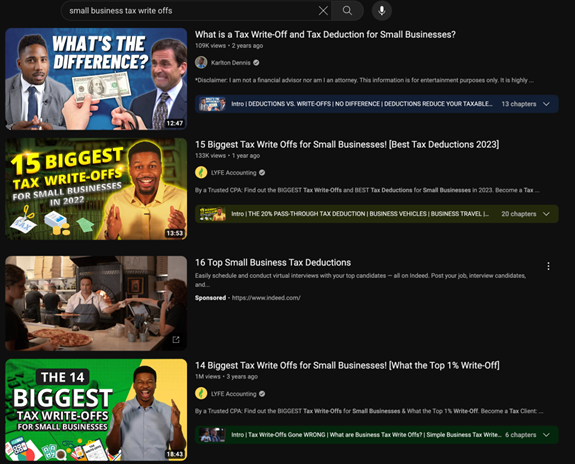Click the 12:47 duration badge
This screenshot has width=575, height=464.
click(x=175, y=123)
